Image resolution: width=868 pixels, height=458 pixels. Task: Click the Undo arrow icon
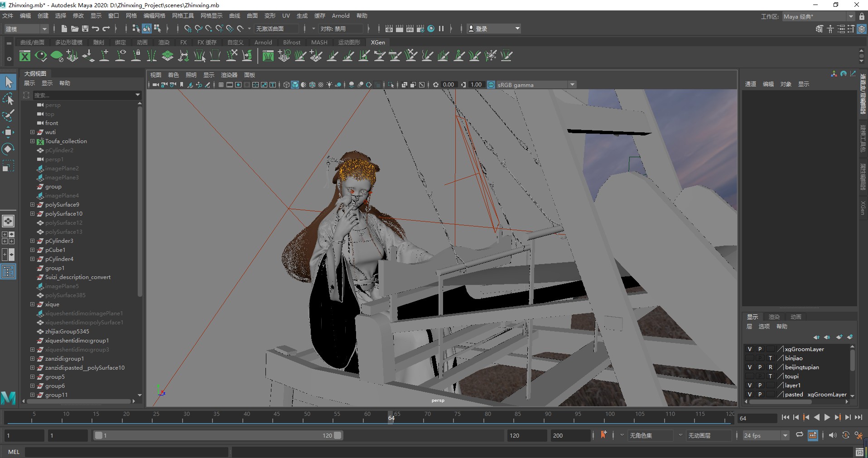[x=95, y=29]
